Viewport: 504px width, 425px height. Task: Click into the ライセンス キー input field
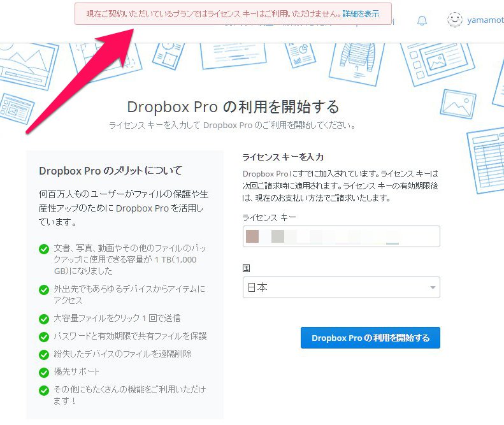pyautogui.click(x=342, y=236)
